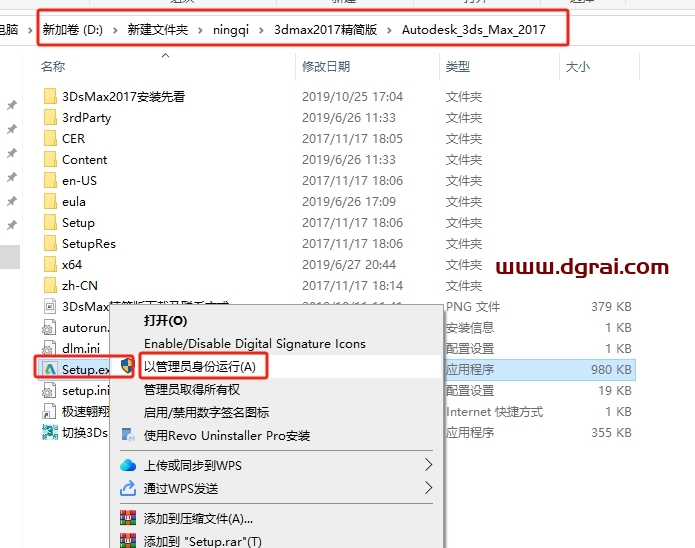This screenshot has width=695, height=548.
Task: Choose 打开(O) in the context menu
Action: pyautogui.click(x=165, y=321)
